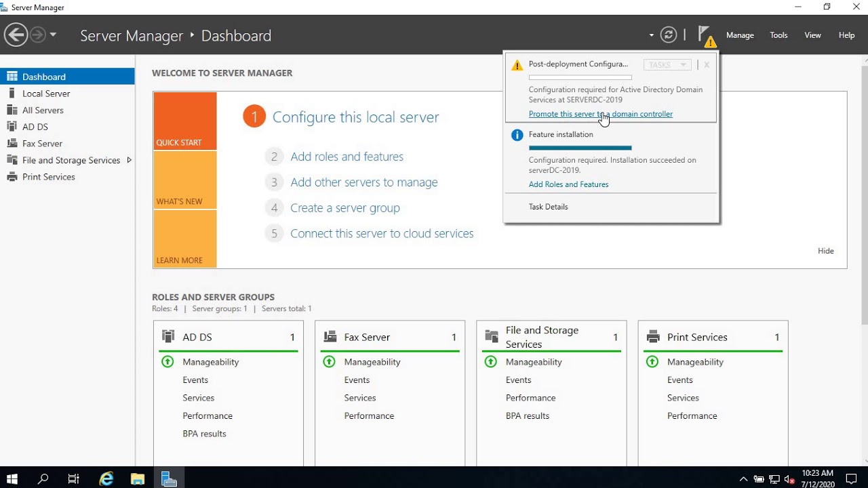Click Connect this server to cloud services
868x488 pixels.
click(x=382, y=234)
